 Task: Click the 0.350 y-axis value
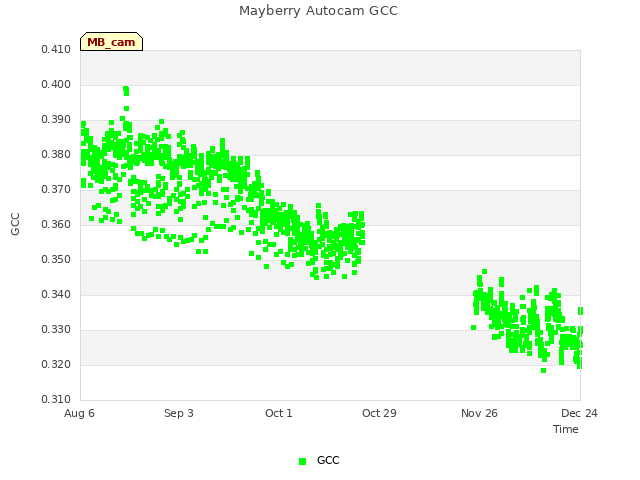(56, 260)
